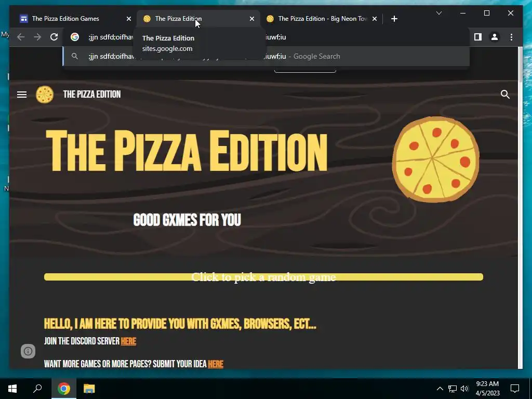Image resolution: width=532 pixels, height=399 pixels.
Task: Close the Big Neon Tower tab
Action: [375, 19]
